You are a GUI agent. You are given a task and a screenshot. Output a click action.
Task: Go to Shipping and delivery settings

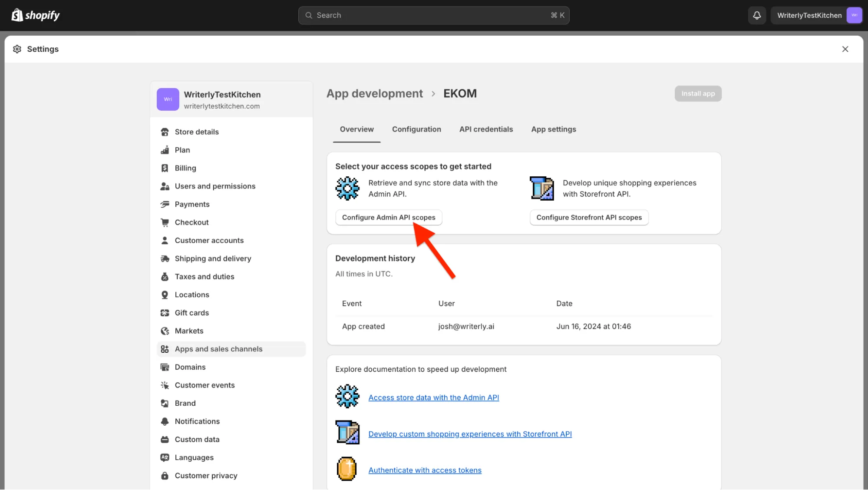231,259
